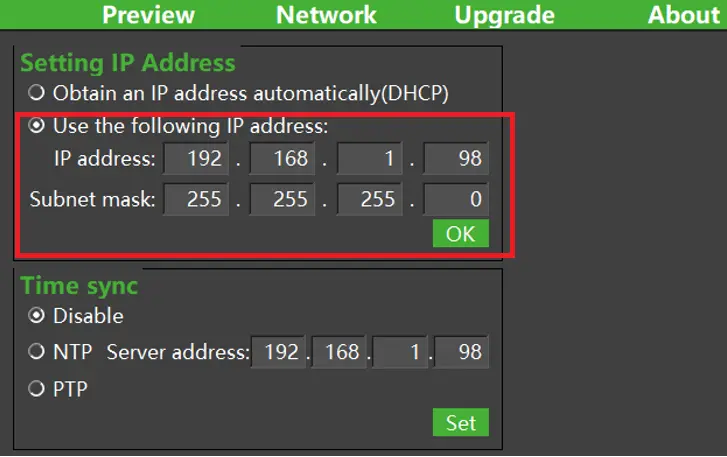Click the first subnet mask octet field
This screenshot has width=727, height=457.
(x=196, y=199)
